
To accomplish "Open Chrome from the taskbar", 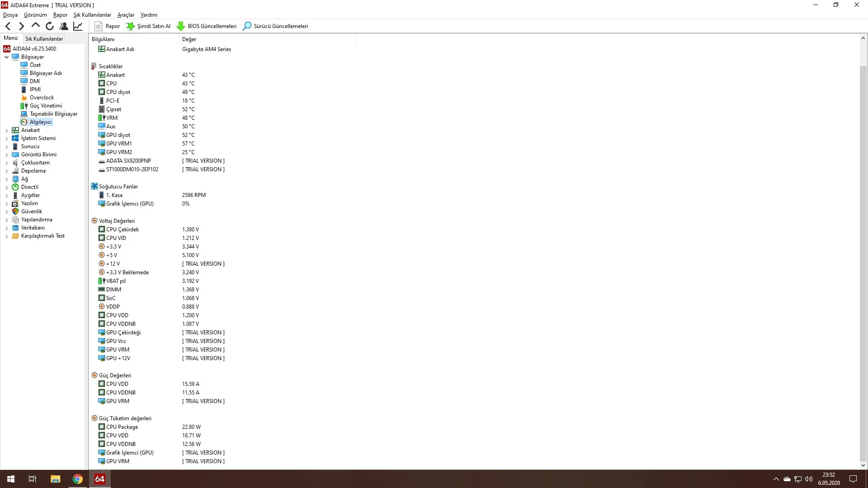I will point(78,479).
